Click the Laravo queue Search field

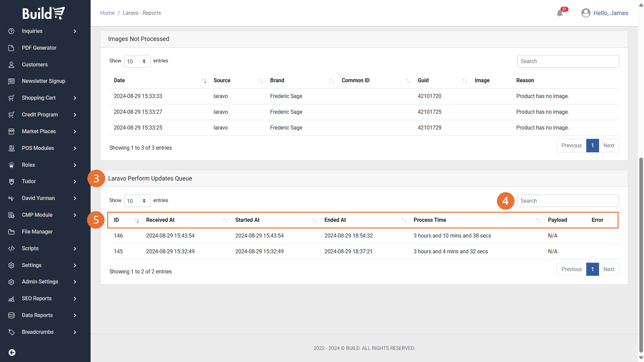point(568,201)
